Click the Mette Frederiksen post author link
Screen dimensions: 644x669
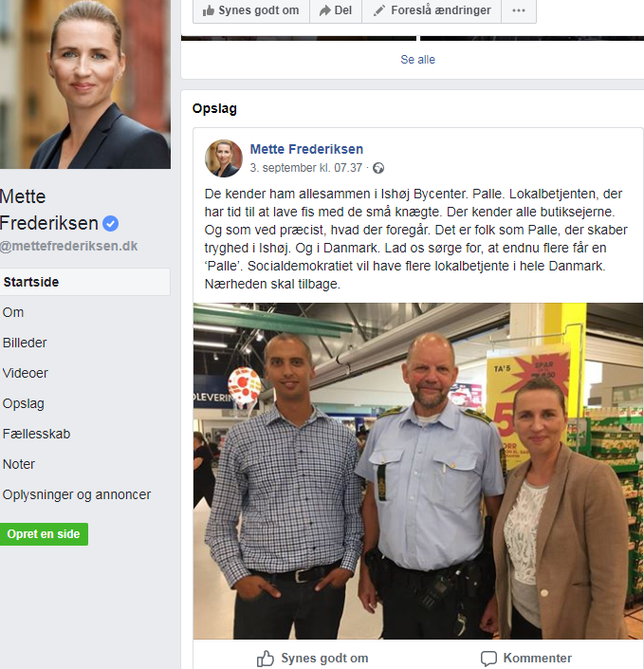point(306,149)
